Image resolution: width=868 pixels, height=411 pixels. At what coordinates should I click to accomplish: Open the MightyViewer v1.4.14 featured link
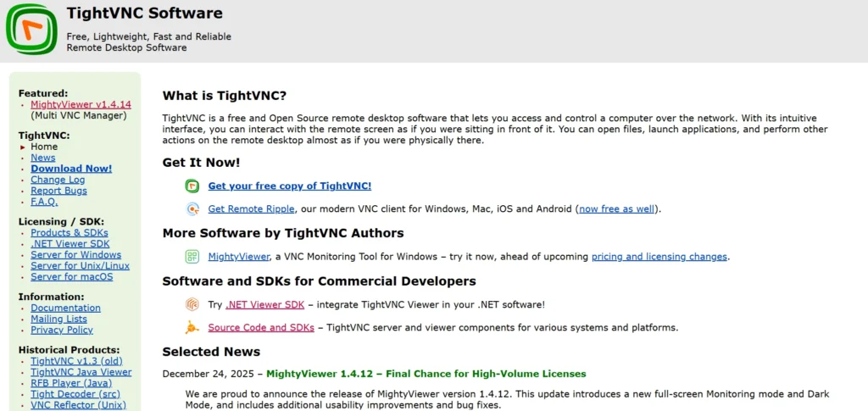pyautogui.click(x=81, y=104)
